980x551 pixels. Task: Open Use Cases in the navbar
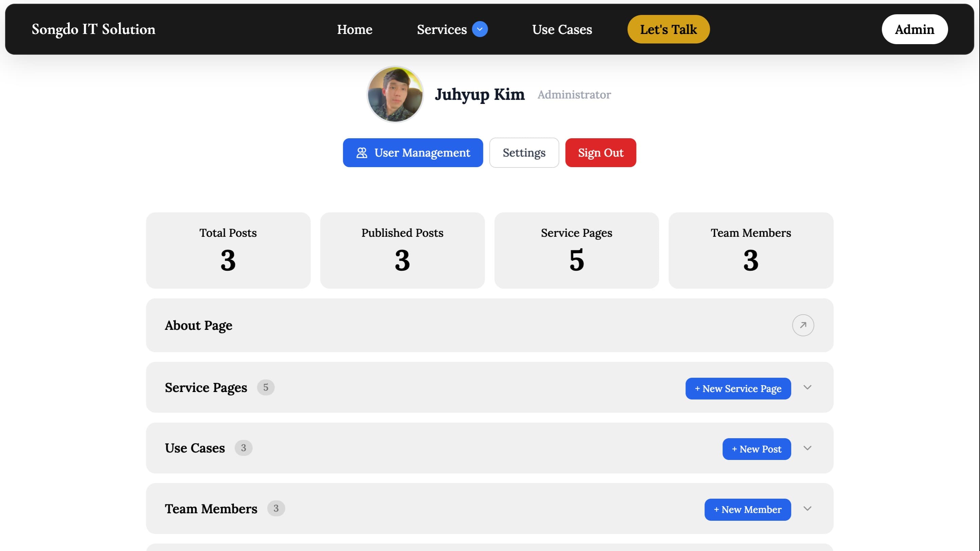point(562,29)
